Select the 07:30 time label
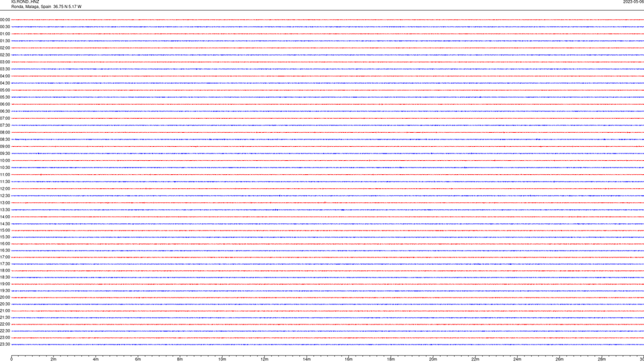 coord(5,125)
